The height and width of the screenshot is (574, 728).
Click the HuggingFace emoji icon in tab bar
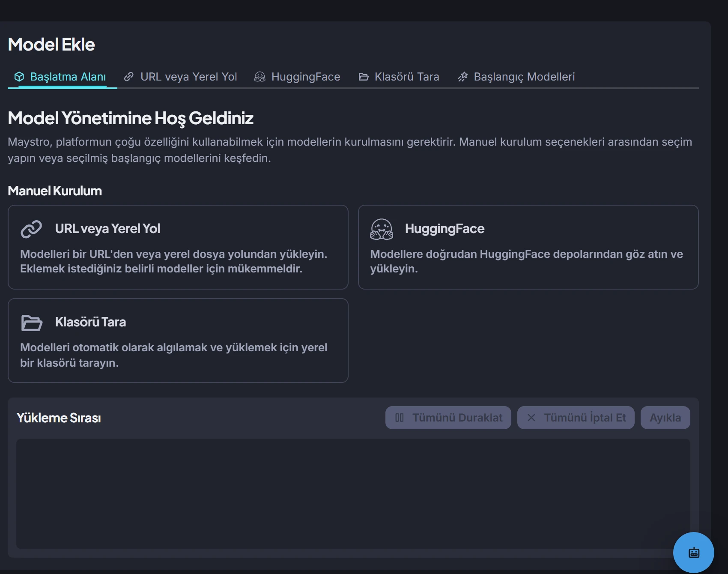coord(260,77)
